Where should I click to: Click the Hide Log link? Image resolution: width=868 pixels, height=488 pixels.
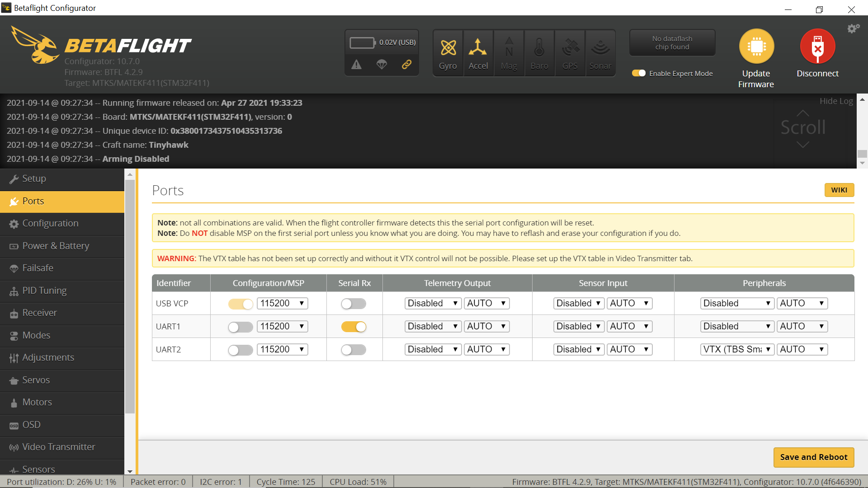click(836, 101)
